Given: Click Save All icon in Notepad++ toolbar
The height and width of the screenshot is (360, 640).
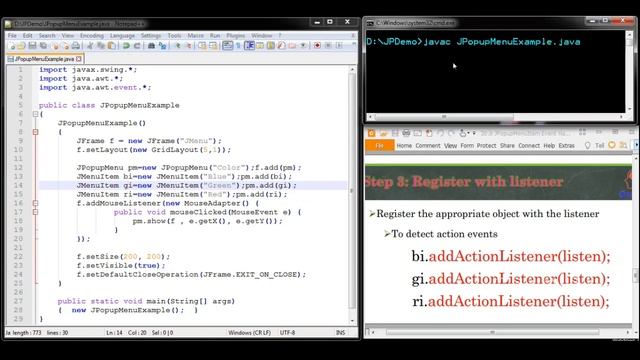Looking at the screenshot, I should coord(44,46).
